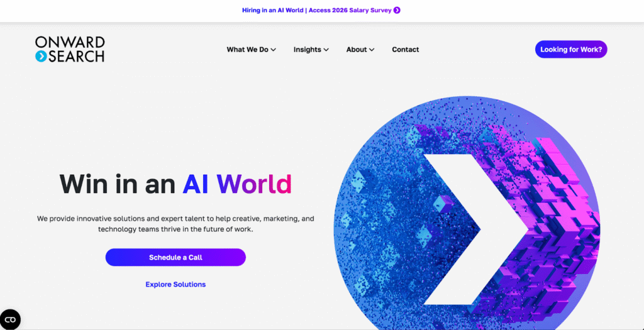Go to the Contact page

click(x=405, y=50)
